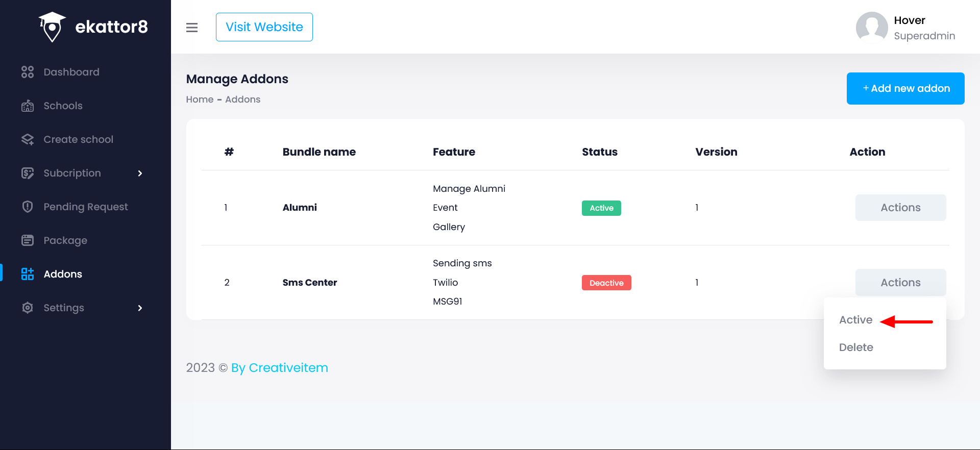Click the Package sidebar icon

pyautogui.click(x=28, y=240)
